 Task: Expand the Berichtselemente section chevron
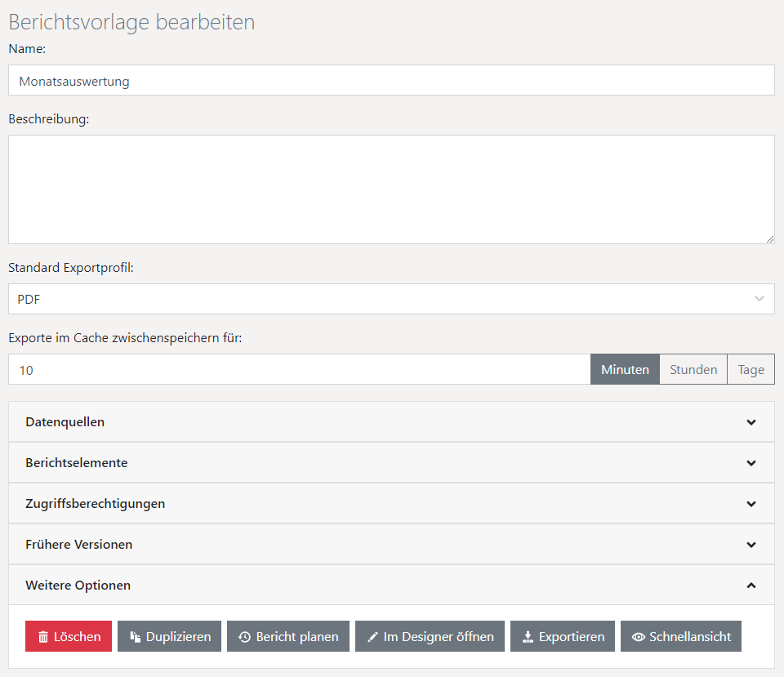point(751,463)
